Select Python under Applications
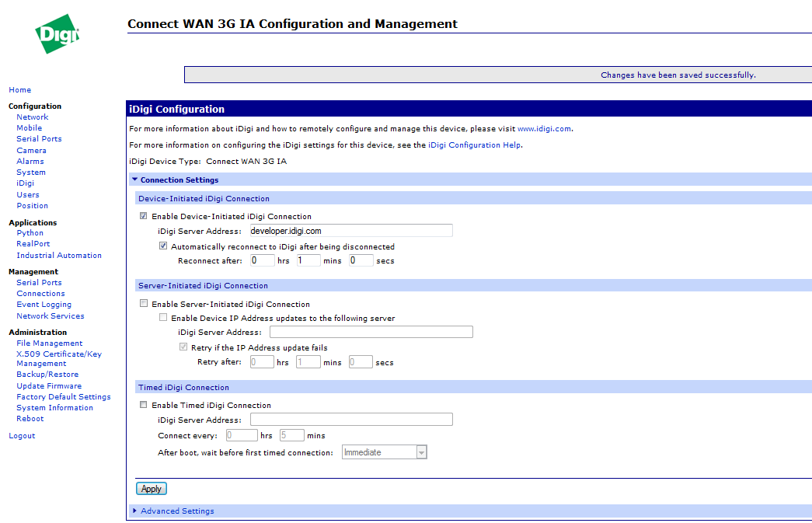 (x=30, y=233)
